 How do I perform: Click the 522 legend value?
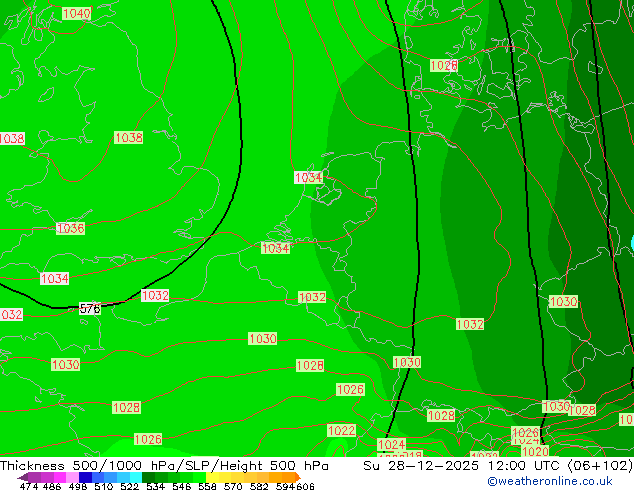(x=129, y=486)
